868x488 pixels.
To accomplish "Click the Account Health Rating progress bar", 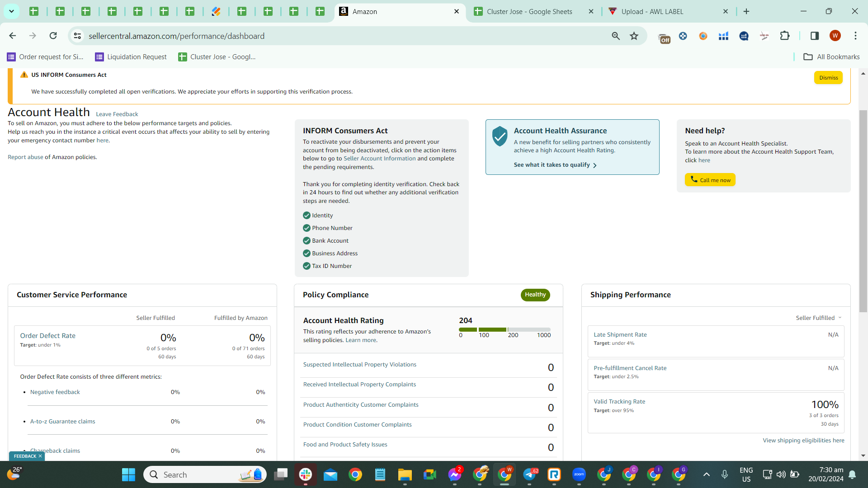I will pos(505,329).
